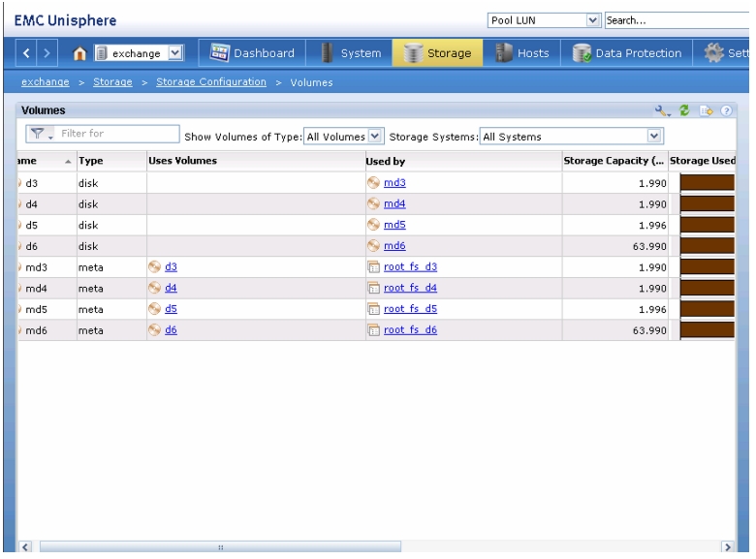
Task: Switch to the System tab
Action: [351, 53]
